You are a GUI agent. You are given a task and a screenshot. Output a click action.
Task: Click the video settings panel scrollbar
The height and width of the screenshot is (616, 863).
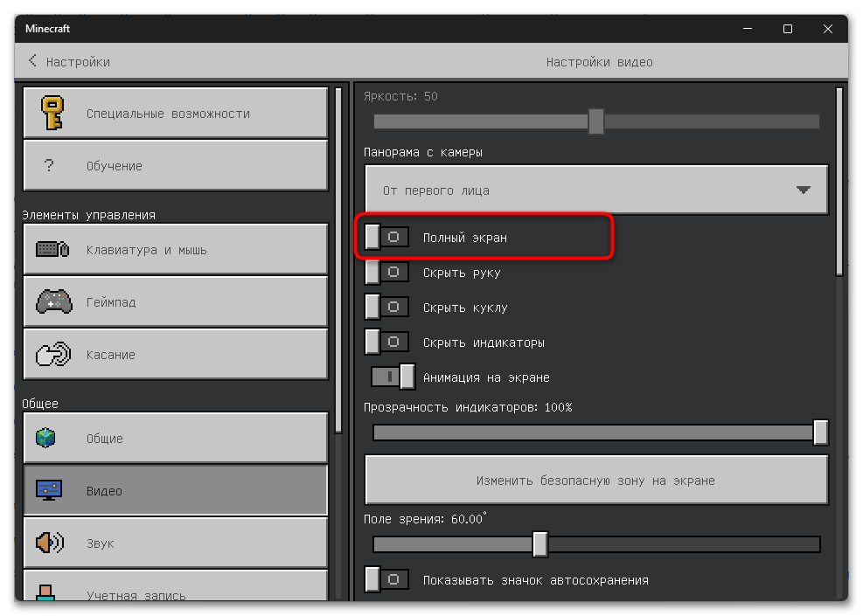(839, 182)
